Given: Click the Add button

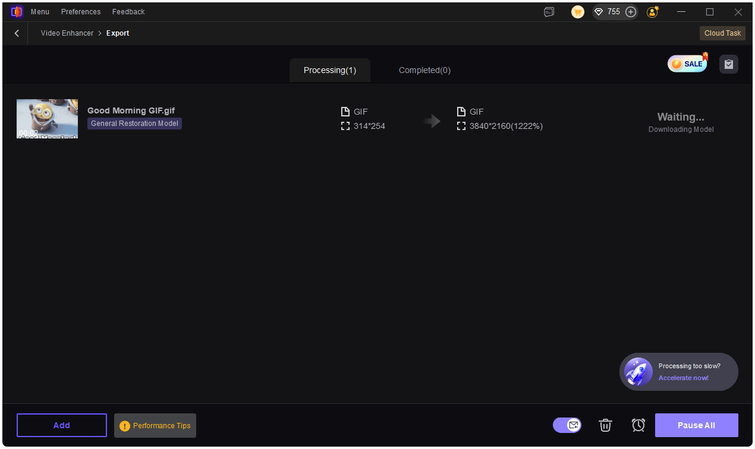Looking at the screenshot, I should click(61, 425).
